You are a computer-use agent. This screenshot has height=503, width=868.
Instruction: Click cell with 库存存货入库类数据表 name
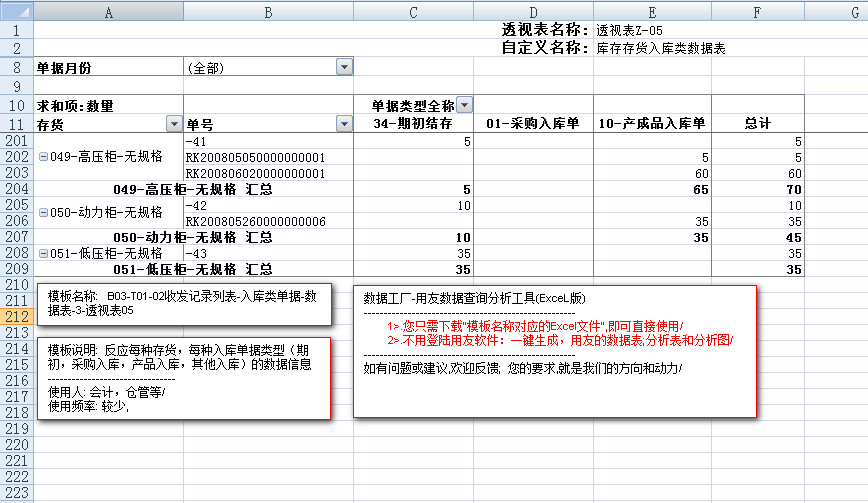660,47
